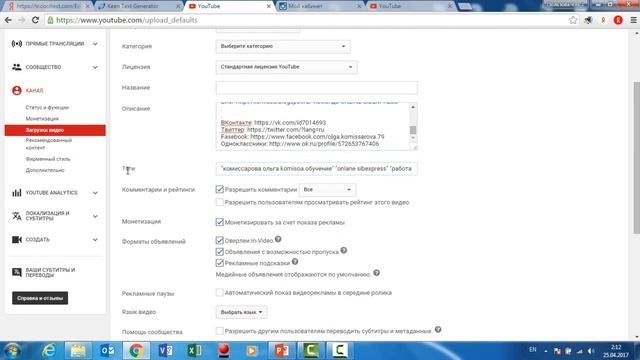Click the EN language indicator in tray
The image size is (640, 360).
(533, 350)
